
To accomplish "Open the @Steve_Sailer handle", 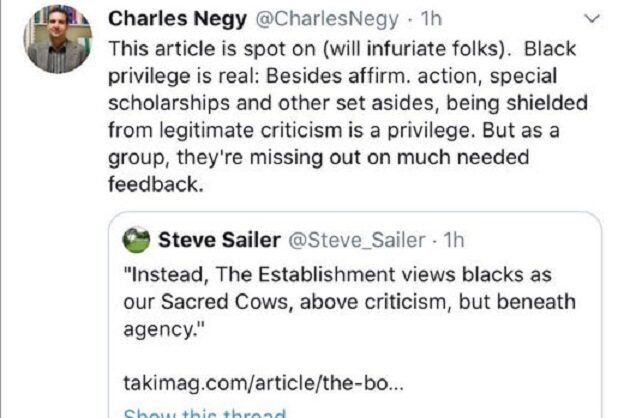I will coord(356,240).
